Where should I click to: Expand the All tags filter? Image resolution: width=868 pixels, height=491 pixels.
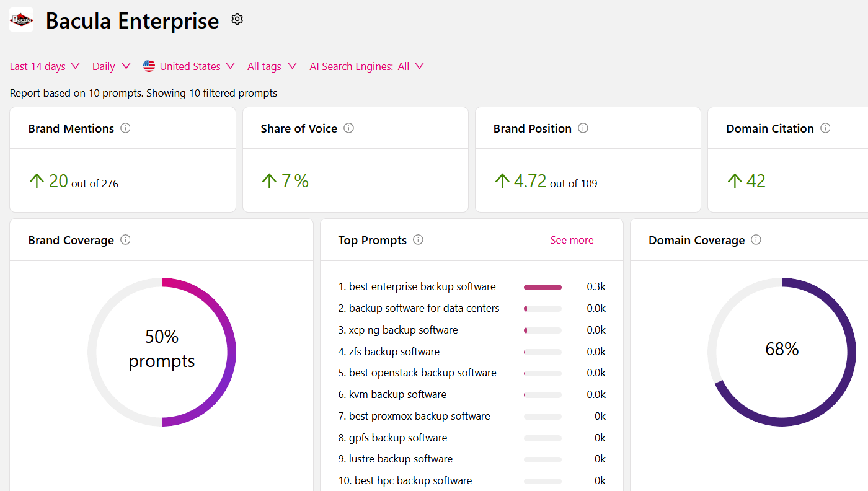tap(272, 66)
